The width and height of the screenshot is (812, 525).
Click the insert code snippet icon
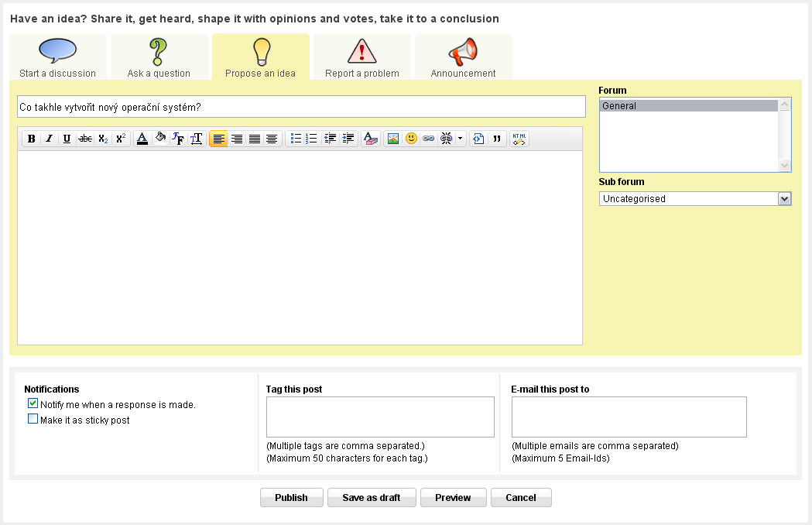click(479, 139)
